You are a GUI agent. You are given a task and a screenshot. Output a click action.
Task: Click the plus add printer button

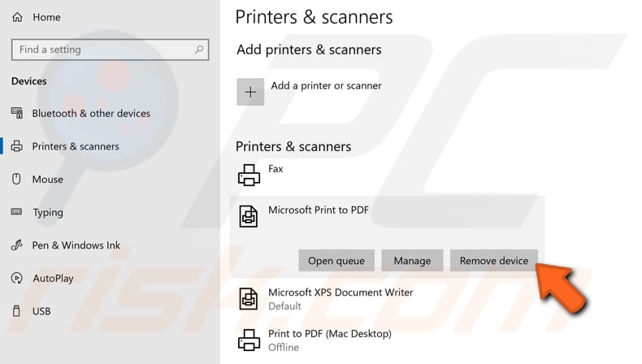point(250,92)
